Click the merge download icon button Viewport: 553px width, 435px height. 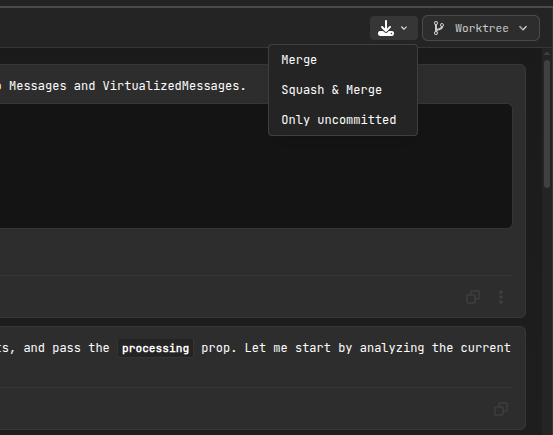[x=386, y=28]
